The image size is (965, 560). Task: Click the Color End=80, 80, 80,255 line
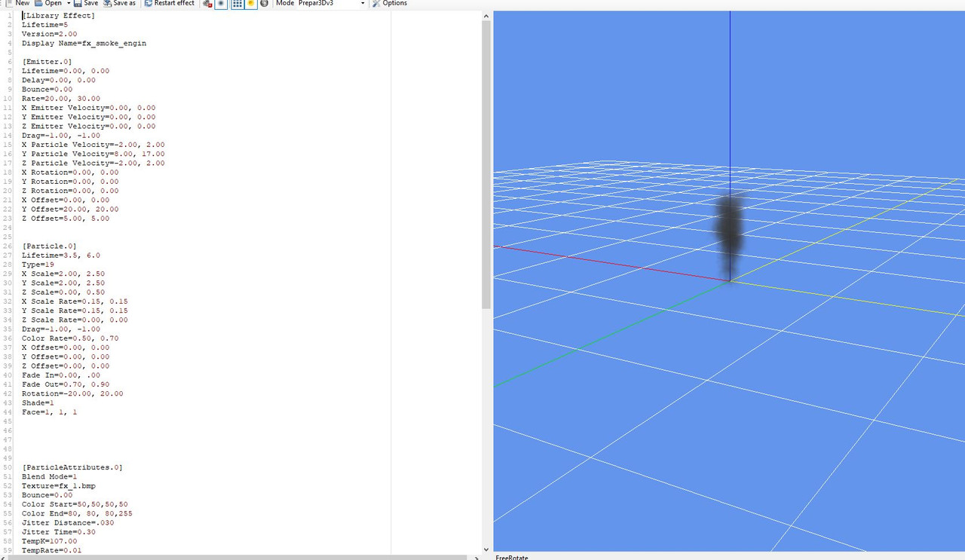tap(77, 513)
